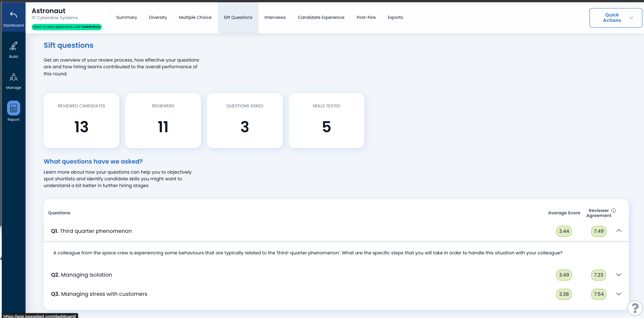Click the Reviewer Agreement info icon
644x318 pixels.
click(x=613, y=211)
